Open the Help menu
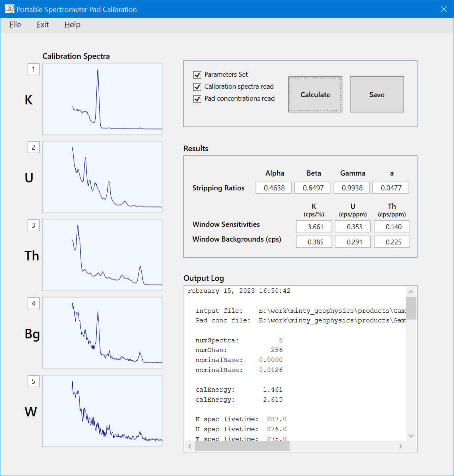The width and height of the screenshot is (454, 476). pos(72,25)
